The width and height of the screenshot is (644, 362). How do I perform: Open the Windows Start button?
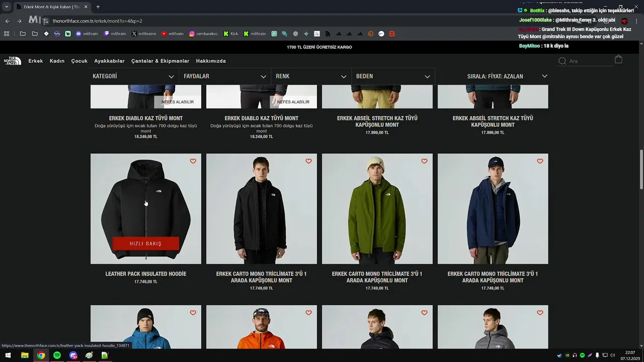pyautogui.click(x=8, y=355)
